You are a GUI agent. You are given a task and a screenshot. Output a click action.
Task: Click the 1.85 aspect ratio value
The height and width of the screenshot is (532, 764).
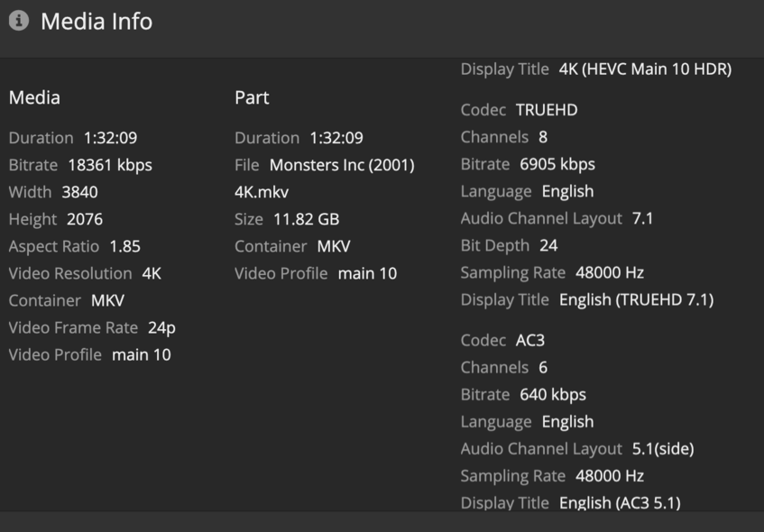(124, 246)
